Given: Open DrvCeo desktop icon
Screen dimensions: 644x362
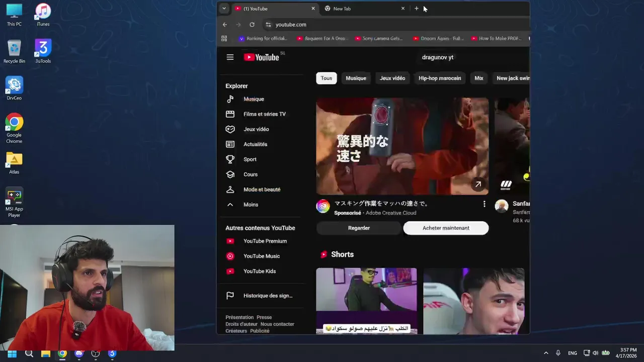Looking at the screenshot, I should click(14, 88).
